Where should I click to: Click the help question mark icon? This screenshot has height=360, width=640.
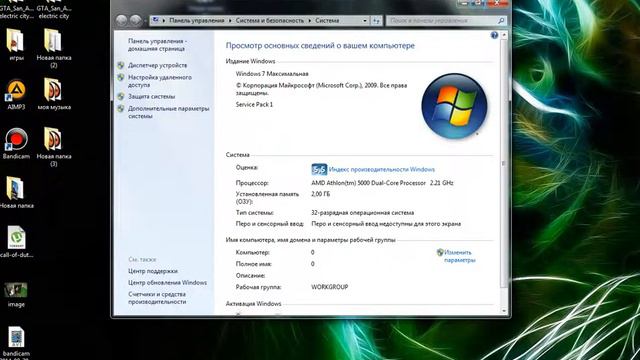pyautogui.click(x=494, y=36)
